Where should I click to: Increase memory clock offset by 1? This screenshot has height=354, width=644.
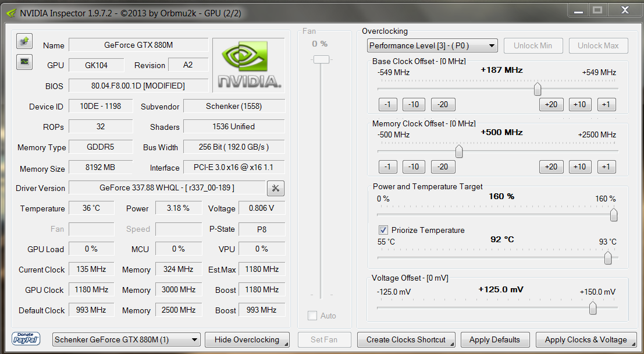(x=607, y=167)
